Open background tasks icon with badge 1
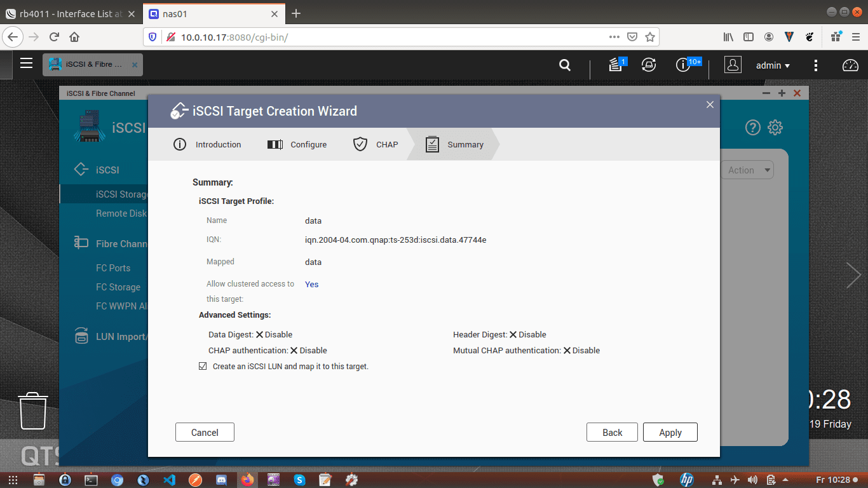The height and width of the screenshot is (488, 868). coord(616,64)
